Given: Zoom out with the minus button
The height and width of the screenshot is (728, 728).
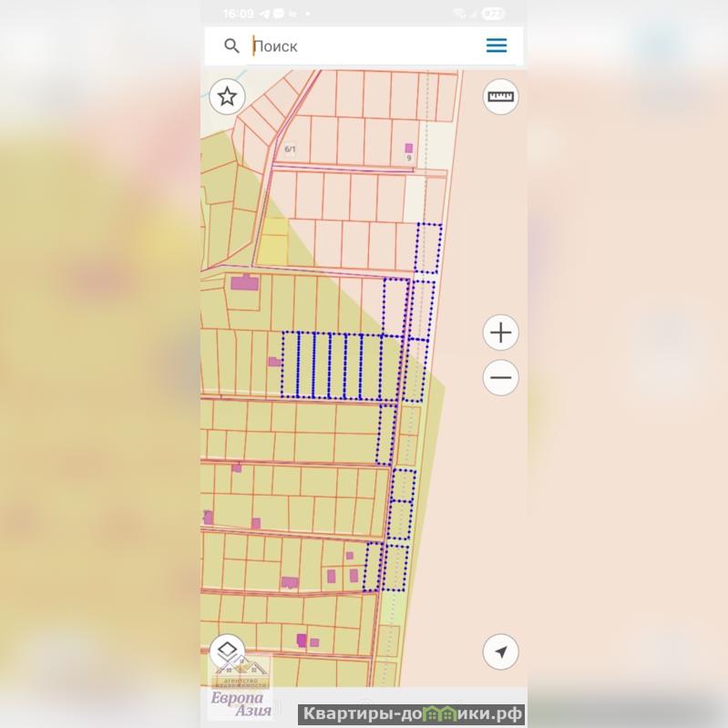Looking at the screenshot, I should 500,377.
